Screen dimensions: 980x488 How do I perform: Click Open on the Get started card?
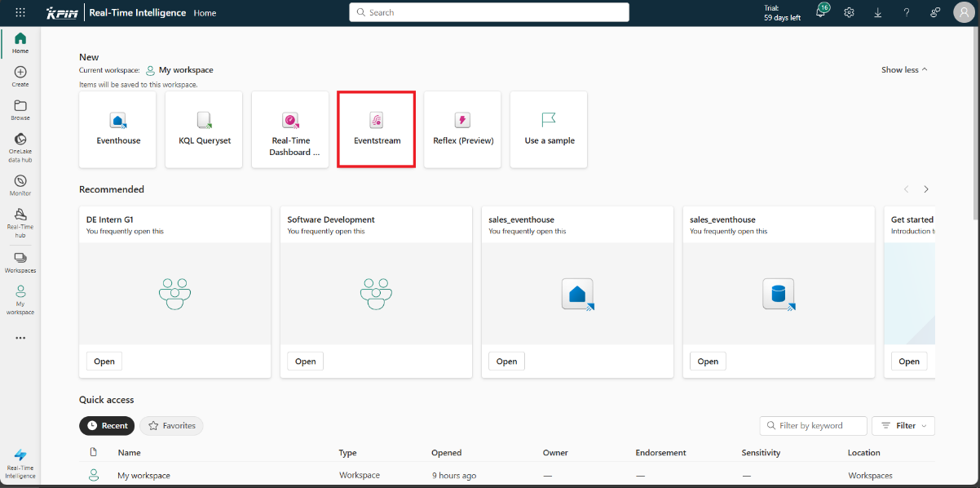click(909, 362)
